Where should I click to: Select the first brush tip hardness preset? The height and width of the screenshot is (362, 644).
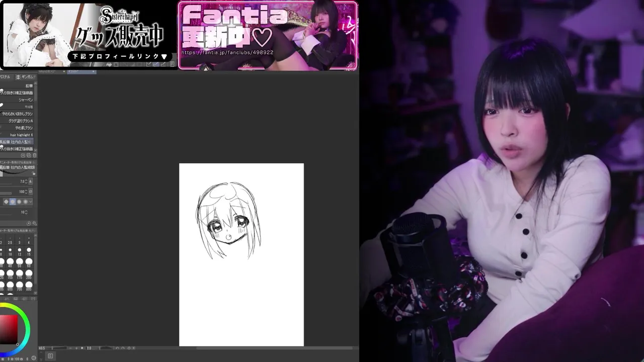(x=6, y=202)
